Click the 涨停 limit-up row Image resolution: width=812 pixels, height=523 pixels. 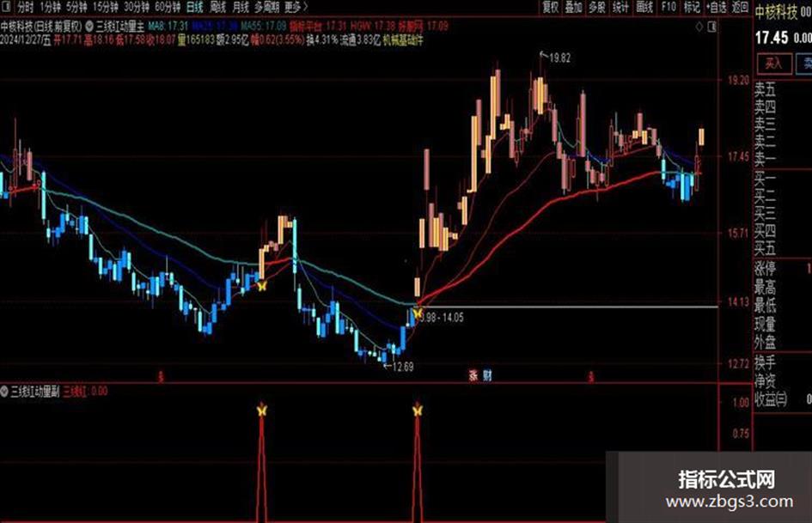(783, 269)
